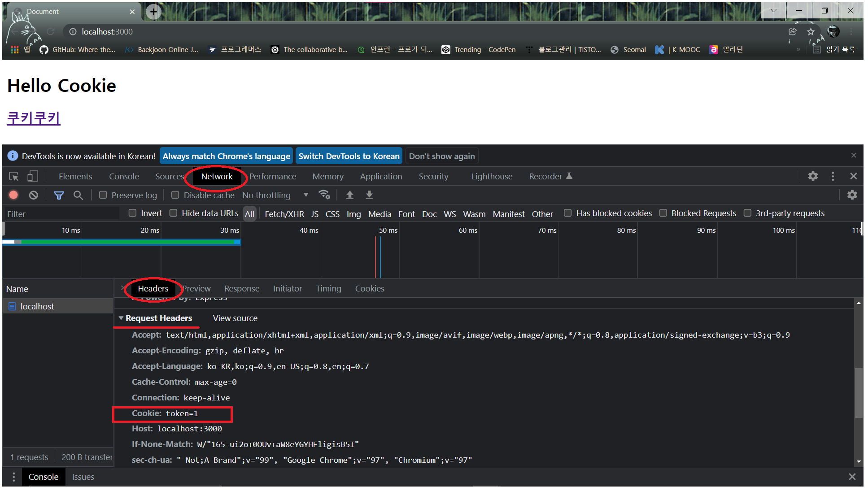
Task: Import HAR file upload arrow
Action: tap(350, 195)
